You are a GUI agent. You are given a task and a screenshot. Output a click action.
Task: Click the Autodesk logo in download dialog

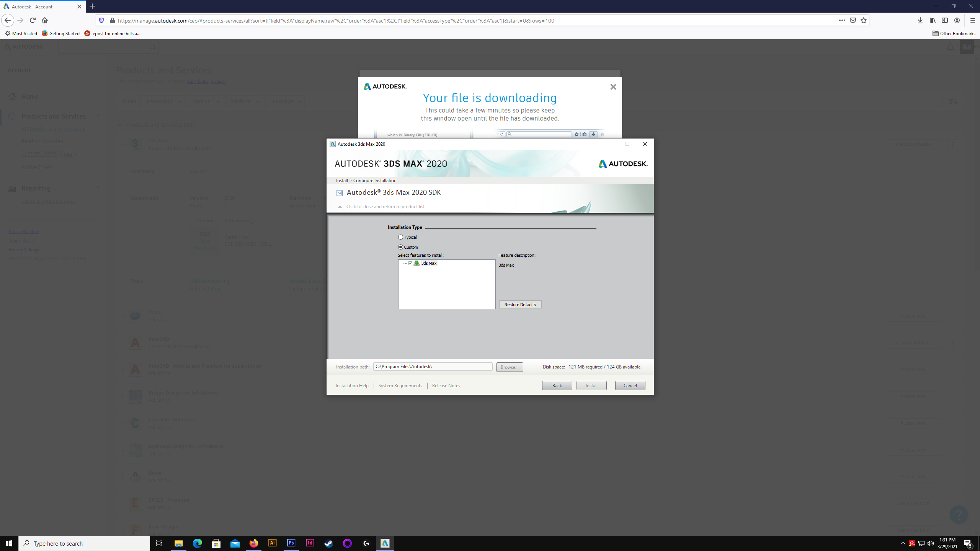[384, 86]
